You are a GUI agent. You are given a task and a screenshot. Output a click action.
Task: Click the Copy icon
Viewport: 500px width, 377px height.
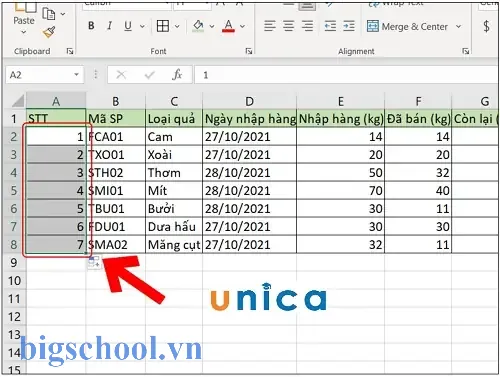coord(49,14)
